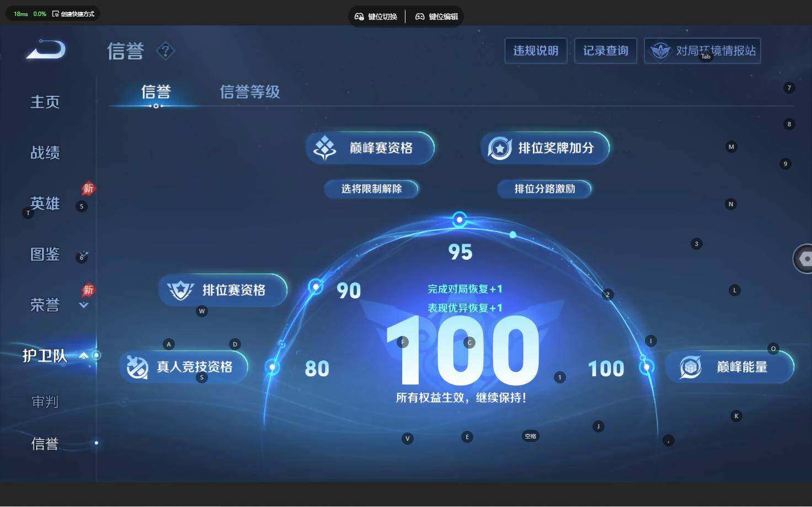812x507 pixels.
Task: Click the large 100 credit score
Action: [x=462, y=351]
